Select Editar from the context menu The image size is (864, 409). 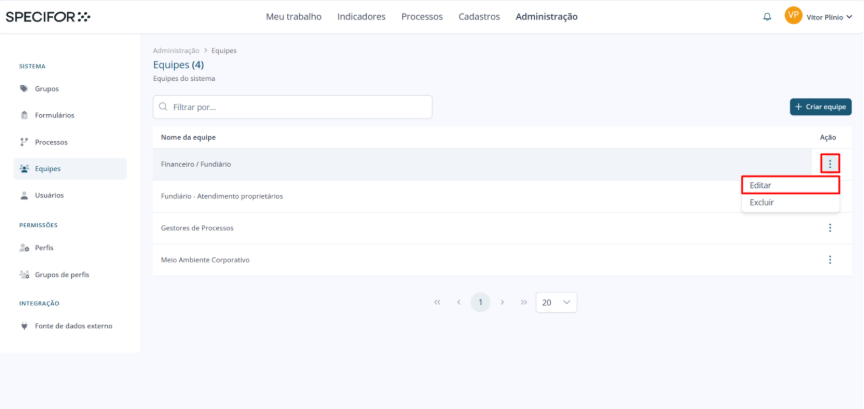[x=790, y=185]
